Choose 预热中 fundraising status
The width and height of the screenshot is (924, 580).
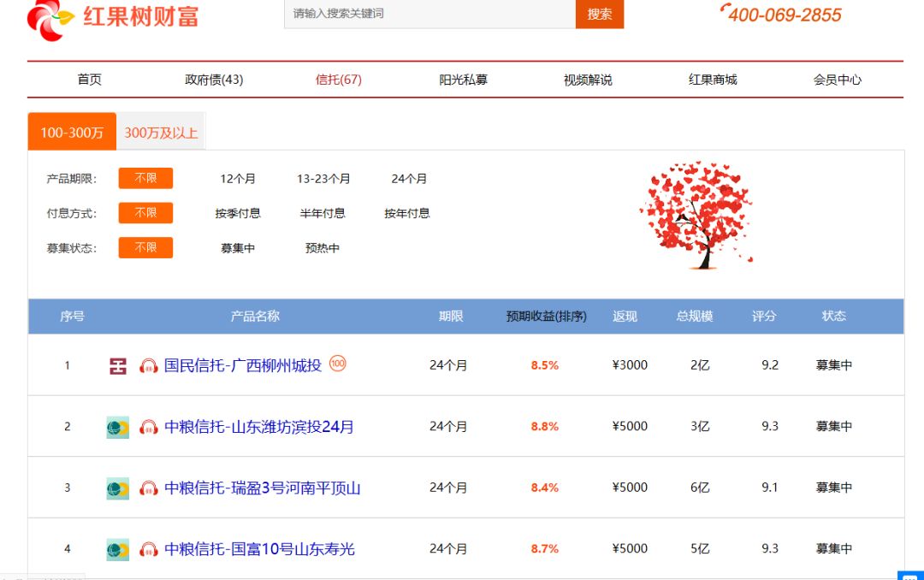coord(323,247)
